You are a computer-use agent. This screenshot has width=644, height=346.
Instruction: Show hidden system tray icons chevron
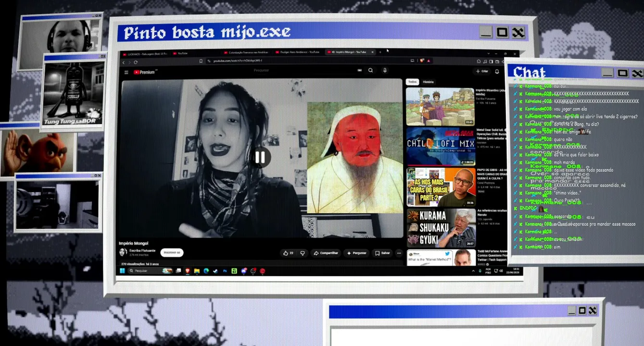(x=473, y=271)
